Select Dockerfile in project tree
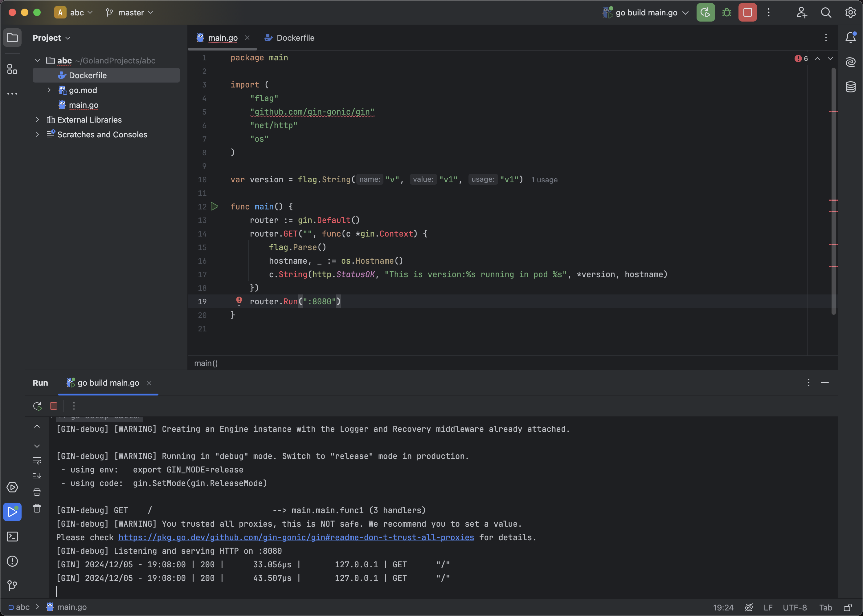863x616 pixels. coord(106,75)
